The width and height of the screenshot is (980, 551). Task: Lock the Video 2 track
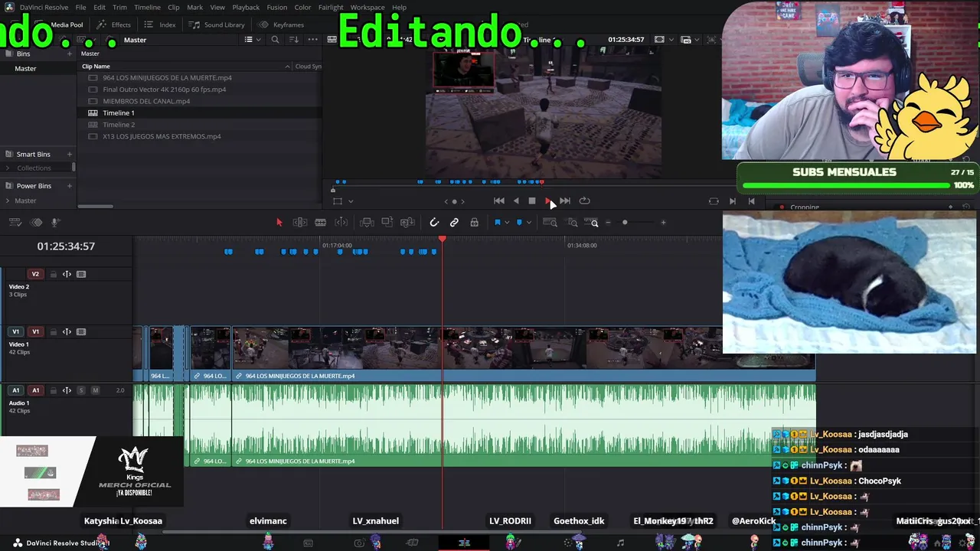[x=53, y=274]
